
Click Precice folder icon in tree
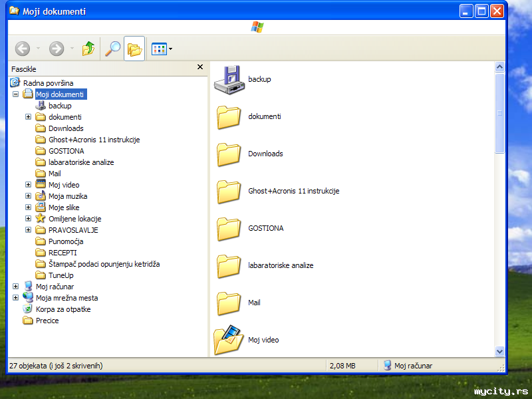28,321
